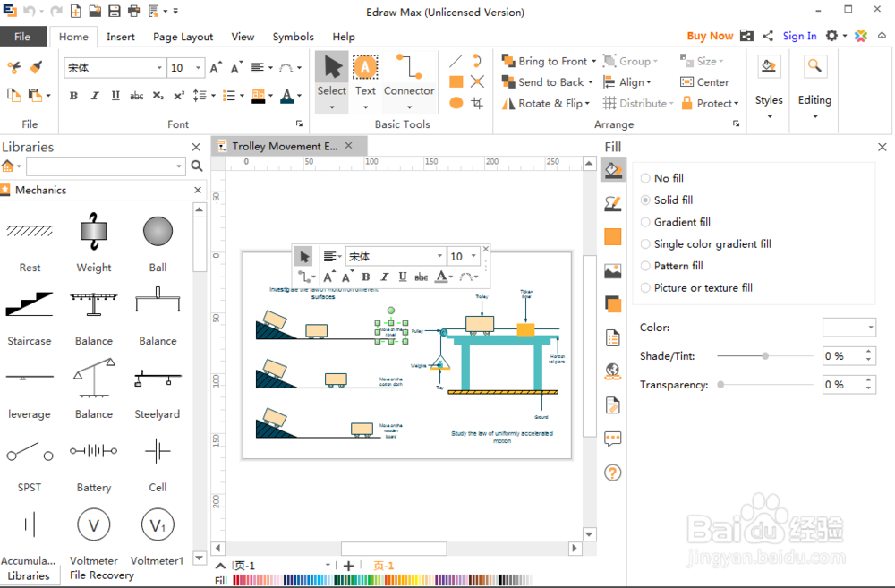Switch to the Insert tab

coord(121,37)
